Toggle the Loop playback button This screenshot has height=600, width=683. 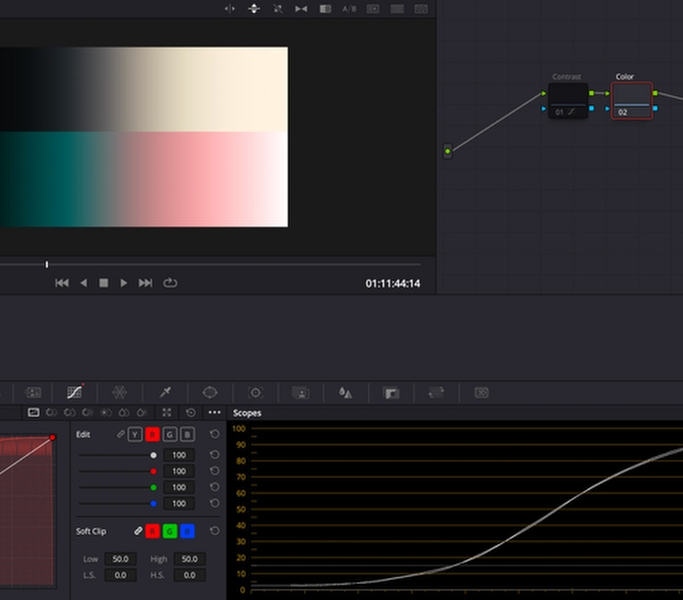point(170,283)
